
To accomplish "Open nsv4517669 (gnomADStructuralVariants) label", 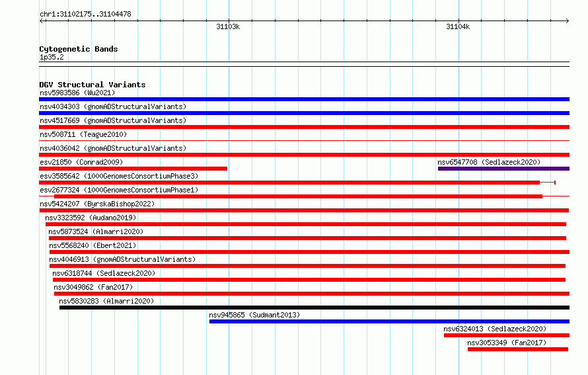I will click(x=113, y=120).
